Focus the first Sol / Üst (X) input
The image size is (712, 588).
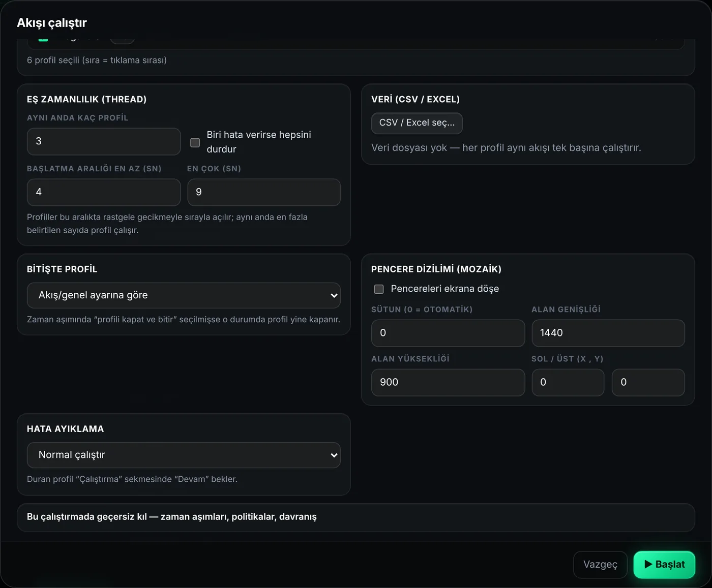[x=568, y=382]
